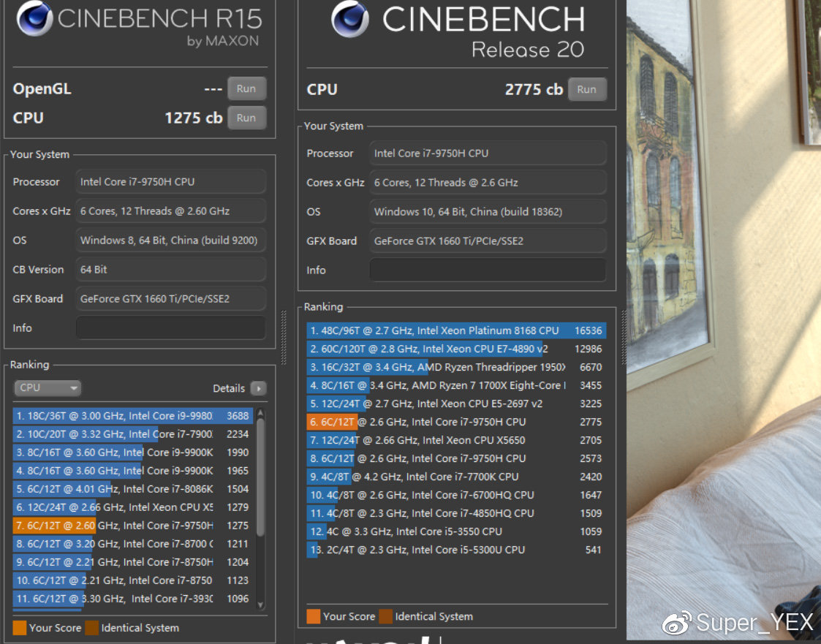Screen dimensions: 821x644
Task: Click the Info input field in Cinebench R20
Action: click(x=488, y=270)
